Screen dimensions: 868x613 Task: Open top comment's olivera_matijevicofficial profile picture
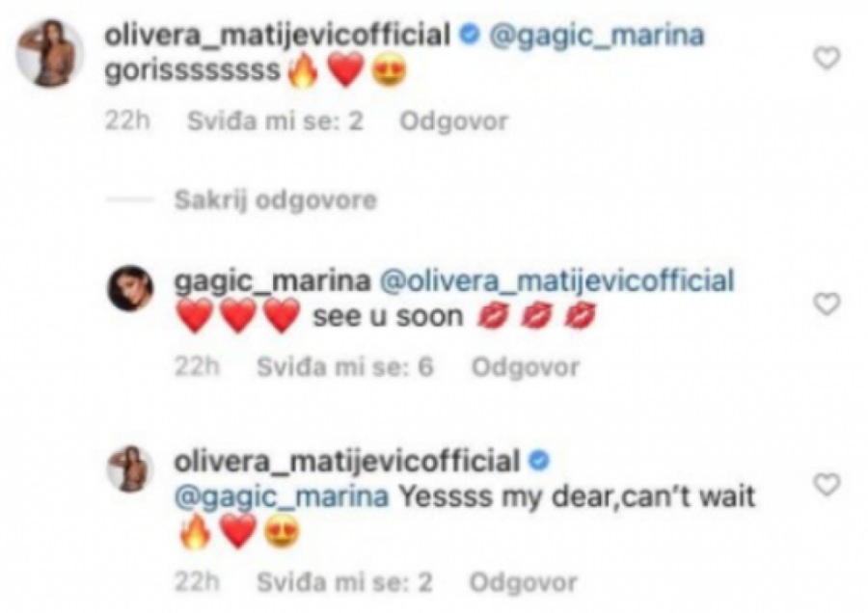tap(50, 53)
